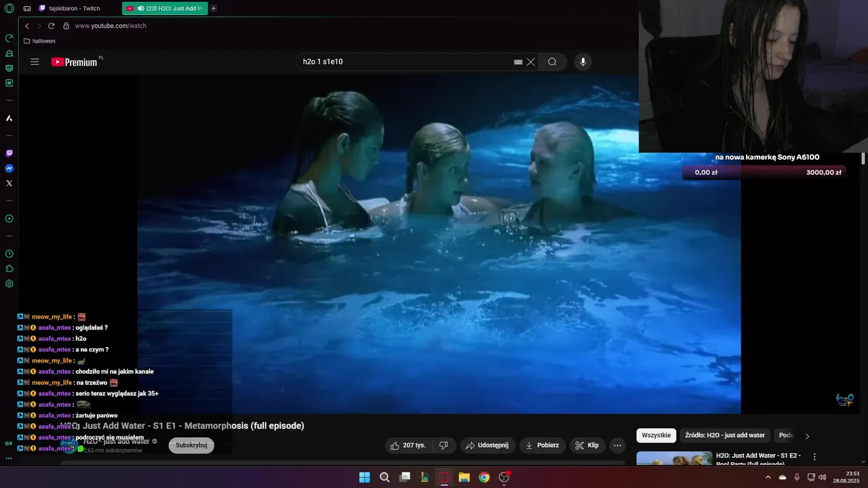Open H2O - just add water channel
The image size is (868, 488).
116,441
